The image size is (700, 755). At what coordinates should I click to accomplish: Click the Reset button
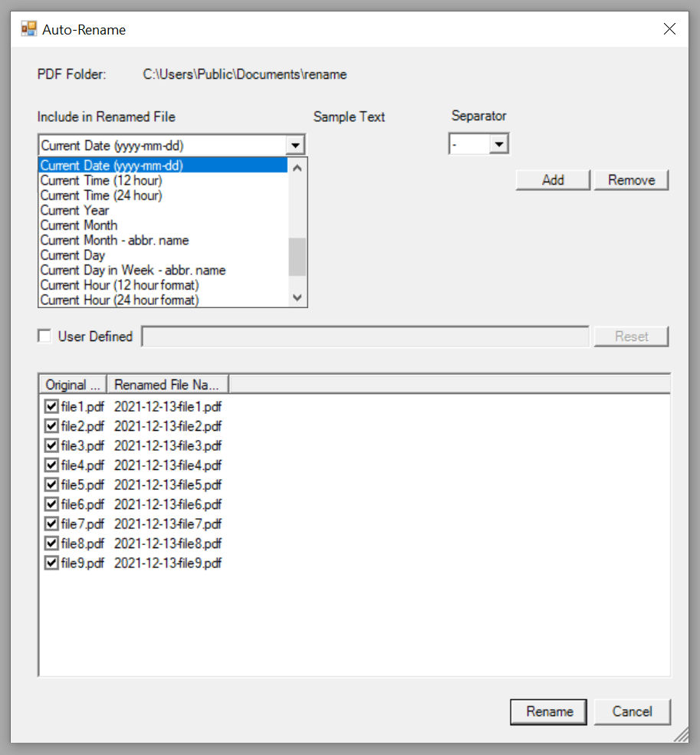click(x=631, y=336)
